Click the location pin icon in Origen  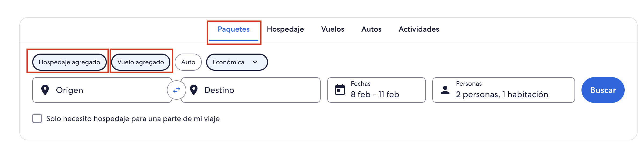pyautogui.click(x=45, y=90)
